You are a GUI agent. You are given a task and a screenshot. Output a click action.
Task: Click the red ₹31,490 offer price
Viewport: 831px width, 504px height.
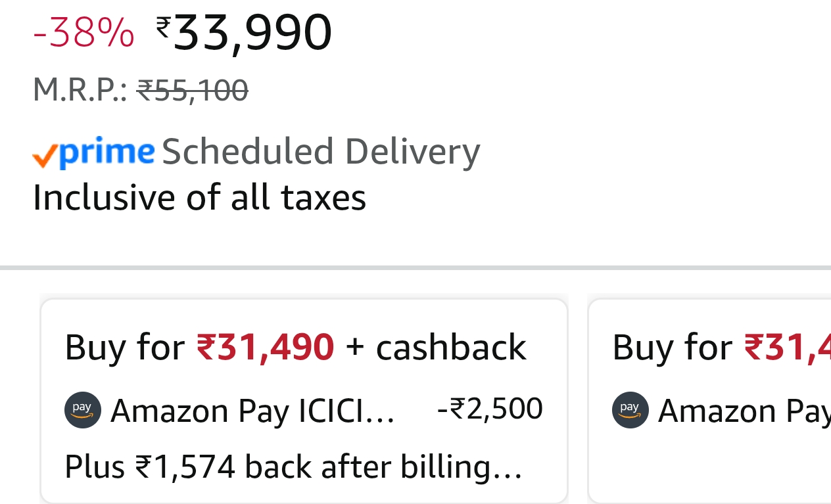266,348
